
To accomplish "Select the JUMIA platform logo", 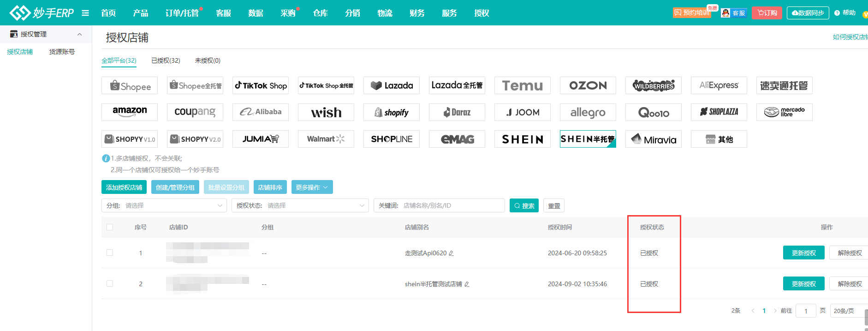I will (261, 139).
